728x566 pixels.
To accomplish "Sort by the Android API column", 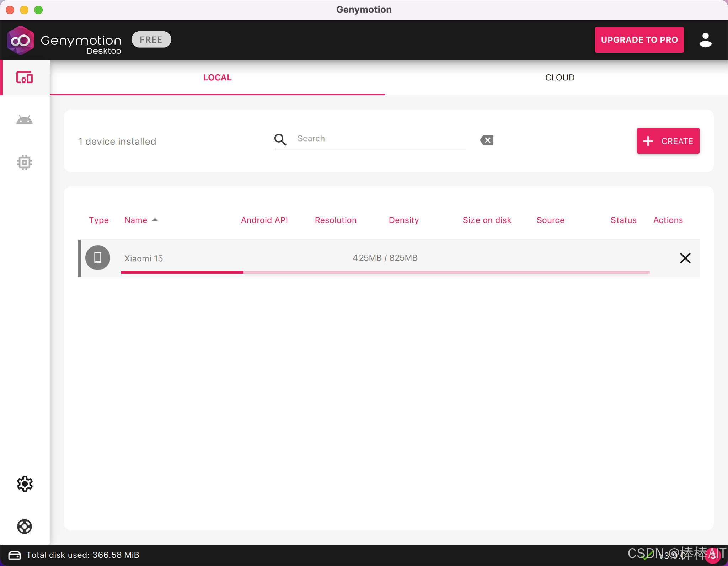I will 264,220.
